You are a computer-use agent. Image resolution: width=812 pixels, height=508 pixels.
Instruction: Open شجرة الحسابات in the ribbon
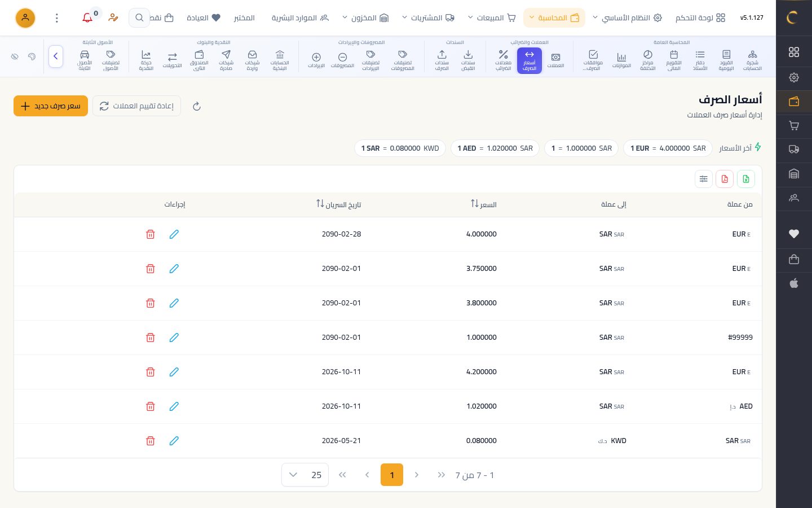point(752,60)
